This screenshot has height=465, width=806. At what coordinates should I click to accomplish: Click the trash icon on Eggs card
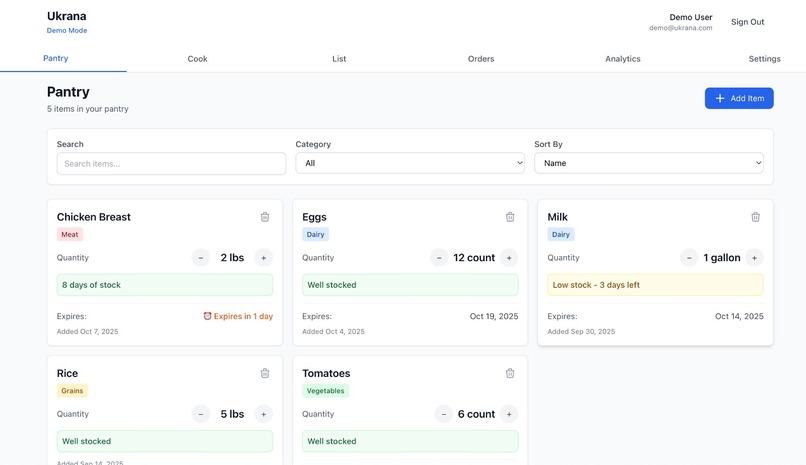(510, 217)
